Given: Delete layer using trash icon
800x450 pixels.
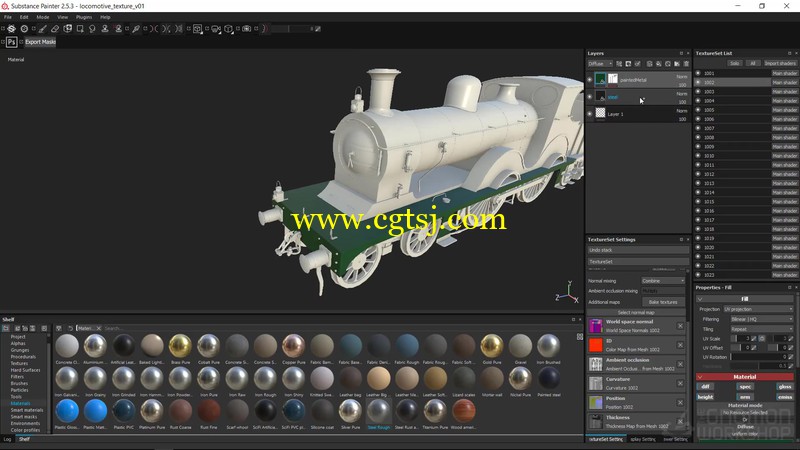Looking at the screenshot, I should click(686, 64).
